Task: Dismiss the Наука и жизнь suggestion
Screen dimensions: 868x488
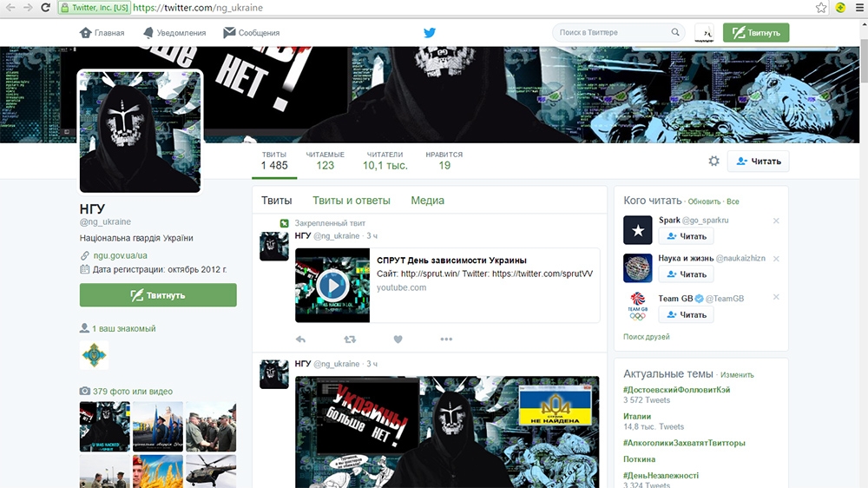Action: click(776, 259)
